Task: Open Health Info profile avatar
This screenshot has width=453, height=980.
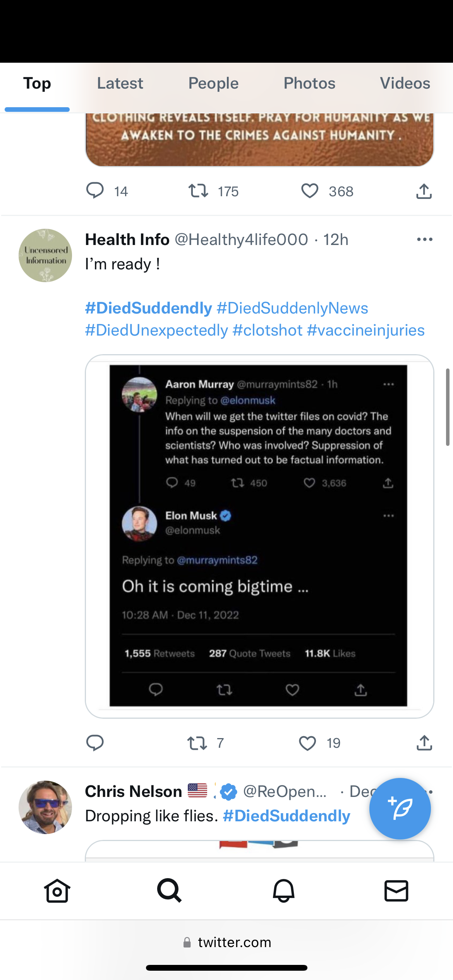Action: tap(45, 255)
